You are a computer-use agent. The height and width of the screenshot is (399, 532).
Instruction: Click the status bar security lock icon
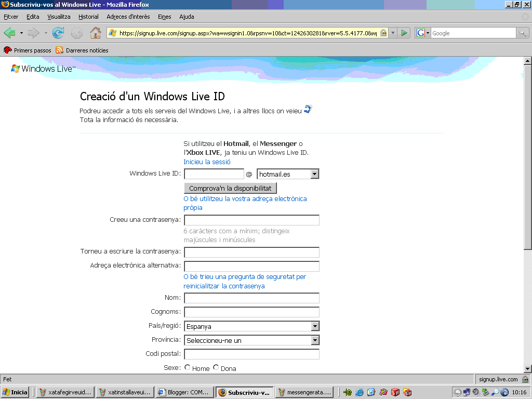coord(525,379)
